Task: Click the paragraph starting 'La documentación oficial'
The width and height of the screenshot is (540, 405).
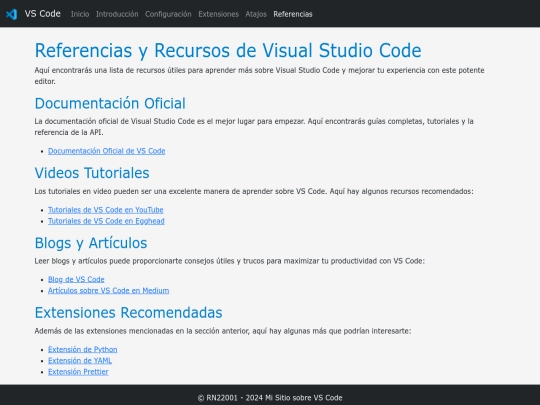Action: [x=254, y=127]
